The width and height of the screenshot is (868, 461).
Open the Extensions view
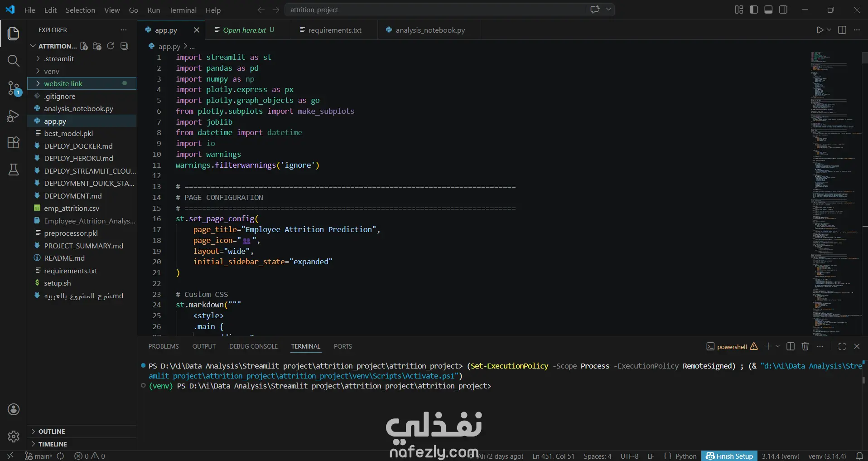14,142
